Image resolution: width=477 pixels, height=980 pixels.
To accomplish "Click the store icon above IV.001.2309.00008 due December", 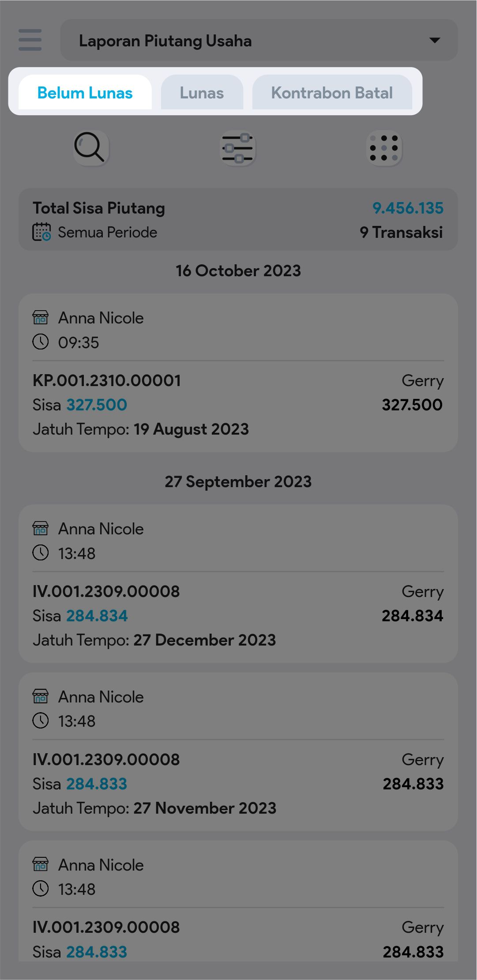I will point(41,528).
